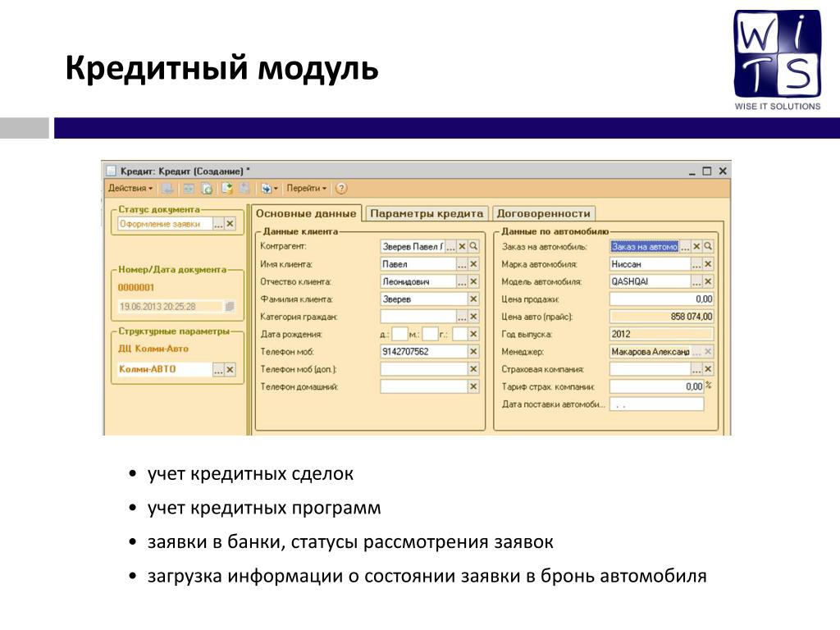The height and width of the screenshot is (630, 840).
Task: Click the greyed save-to-disk toolbar icon
Action: click(x=167, y=189)
